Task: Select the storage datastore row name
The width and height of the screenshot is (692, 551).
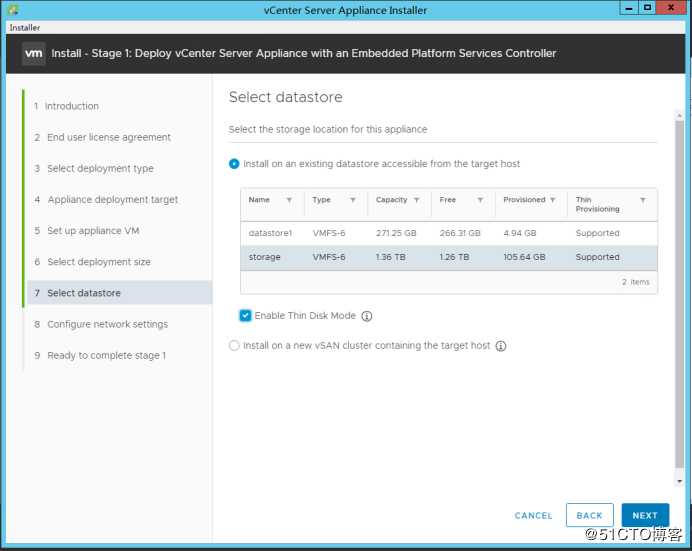Action: (264, 257)
